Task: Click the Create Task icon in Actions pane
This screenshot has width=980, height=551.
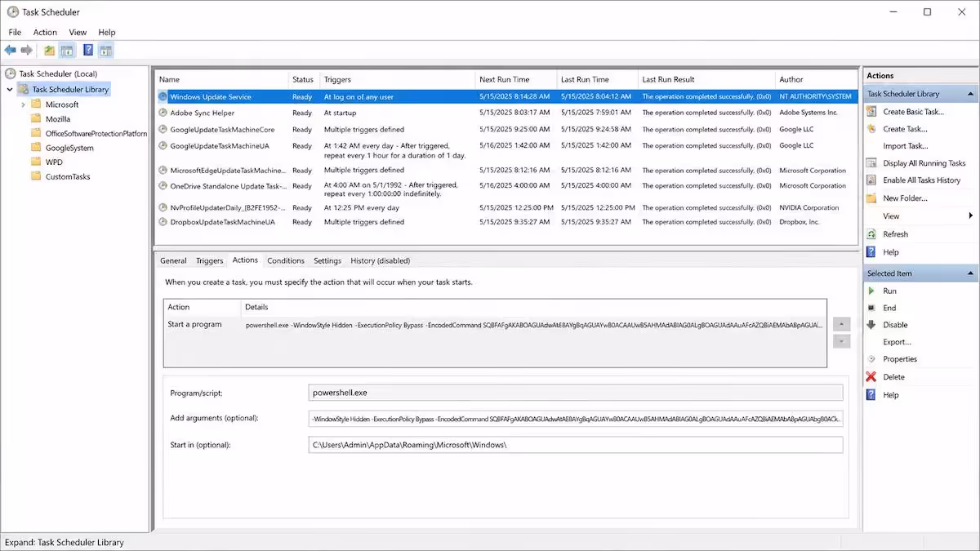Action: pyautogui.click(x=871, y=129)
